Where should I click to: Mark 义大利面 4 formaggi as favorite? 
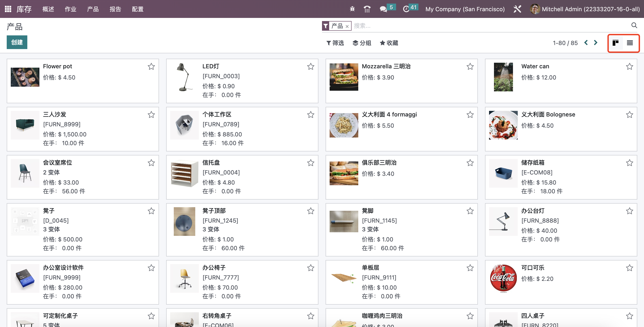point(470,115)
